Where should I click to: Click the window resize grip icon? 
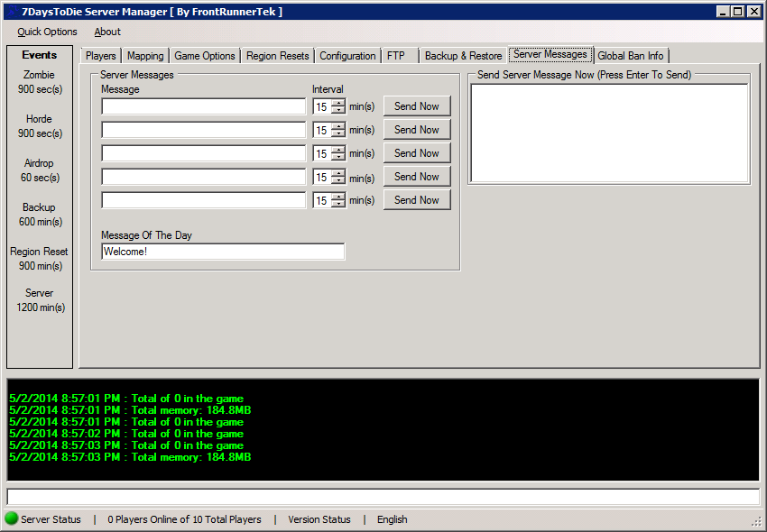[x=756, y=521]
